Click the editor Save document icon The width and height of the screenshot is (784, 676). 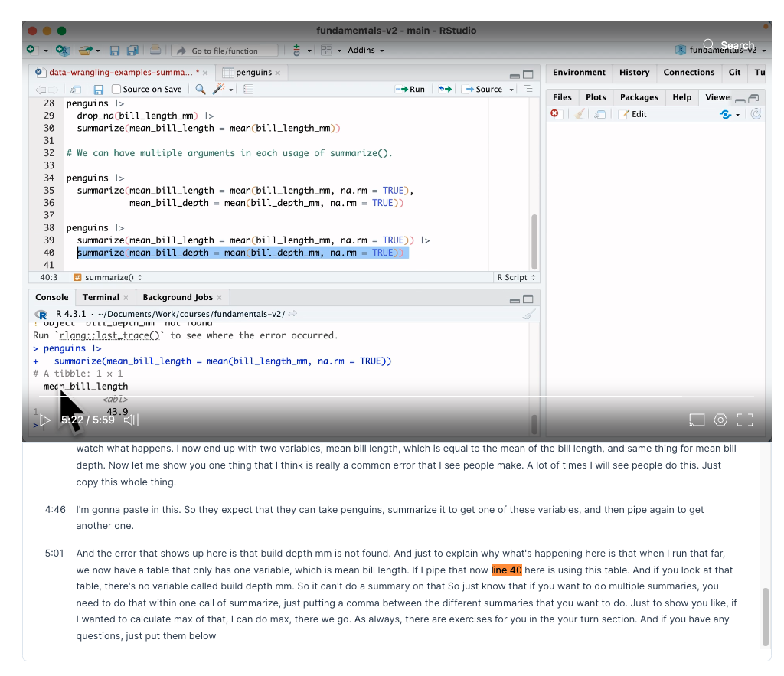pos(99,90)
